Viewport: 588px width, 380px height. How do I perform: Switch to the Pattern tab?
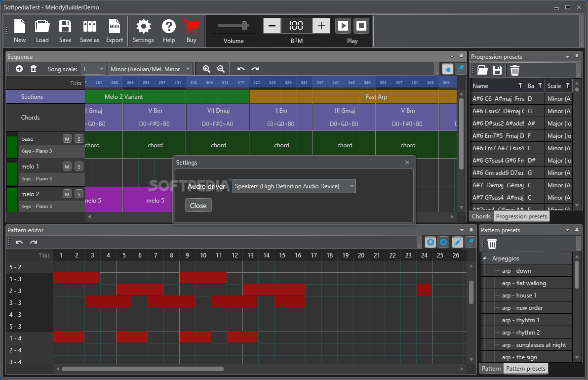(491, 369)
